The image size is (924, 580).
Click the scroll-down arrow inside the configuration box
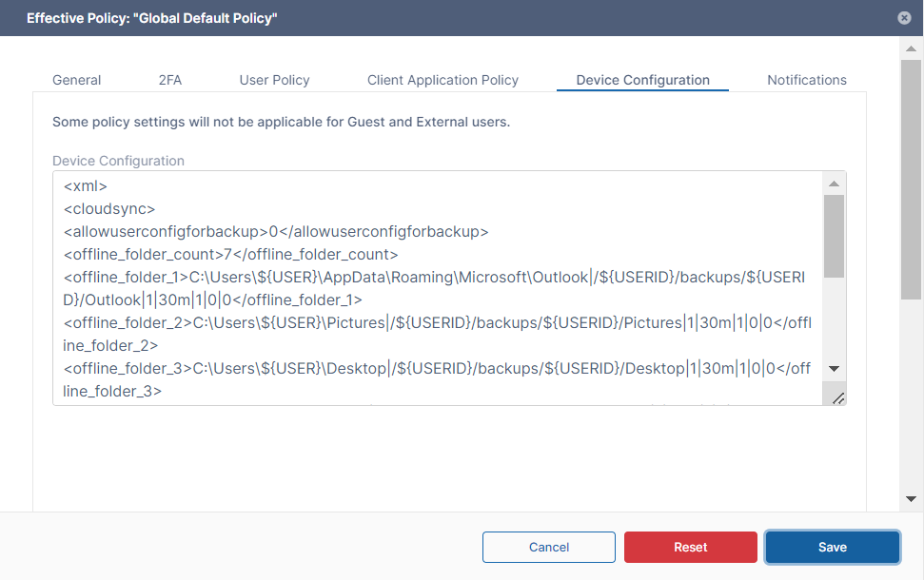pyautogui.click(x=836, y=369)
